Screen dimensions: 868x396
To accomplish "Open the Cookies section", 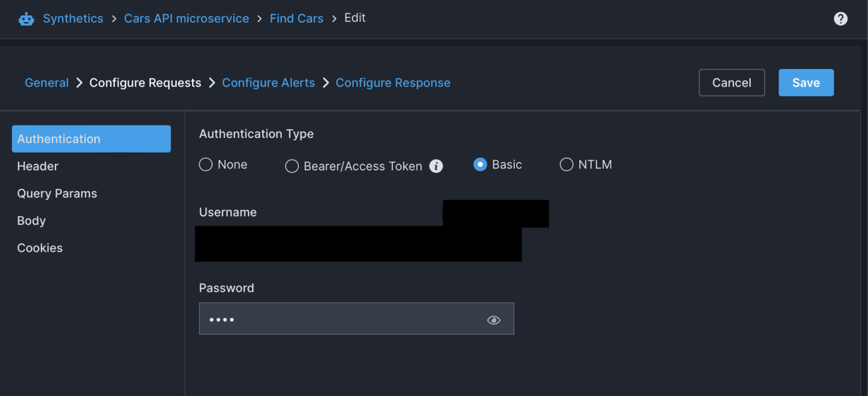I will pos(40,248).
